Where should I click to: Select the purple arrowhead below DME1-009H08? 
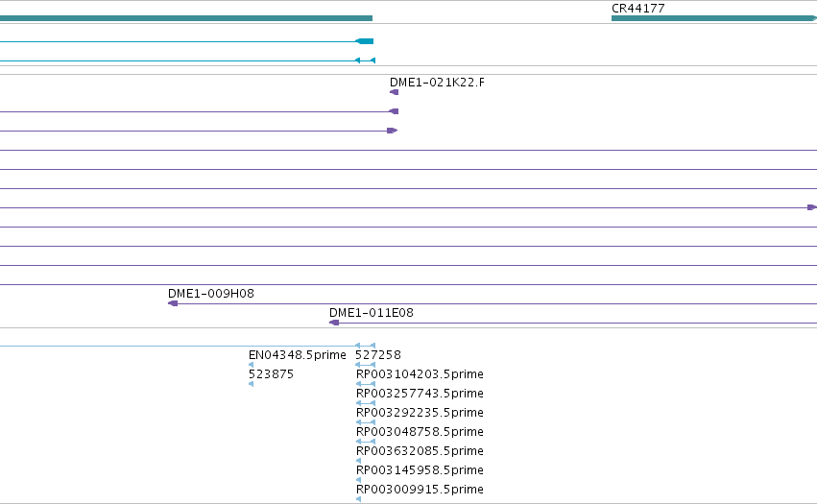(x=173, y=303)
